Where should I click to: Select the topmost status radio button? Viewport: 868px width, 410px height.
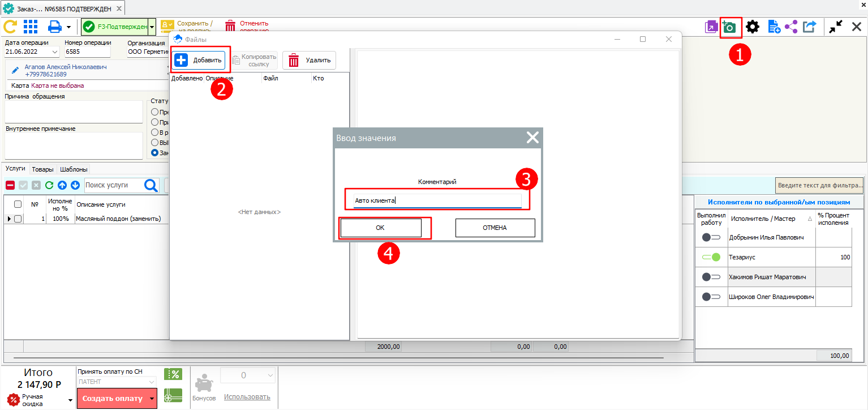pos(154,112)
